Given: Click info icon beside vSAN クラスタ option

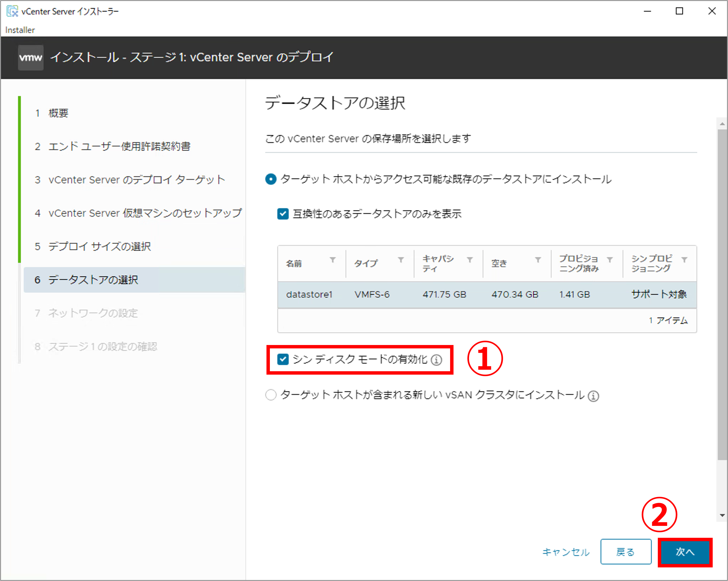Looking at the screenshot, I should pyautogui.click(x=593, y=396).
